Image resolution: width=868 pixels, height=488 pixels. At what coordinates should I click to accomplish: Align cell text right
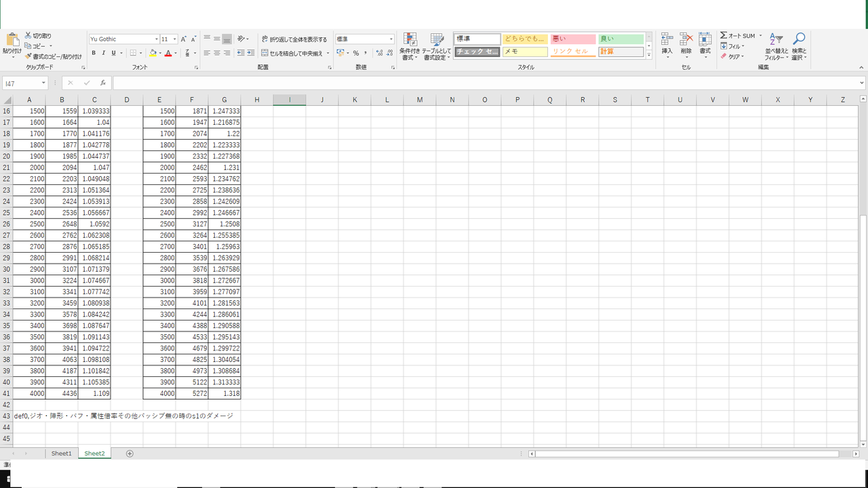click(x=227, y=53)
